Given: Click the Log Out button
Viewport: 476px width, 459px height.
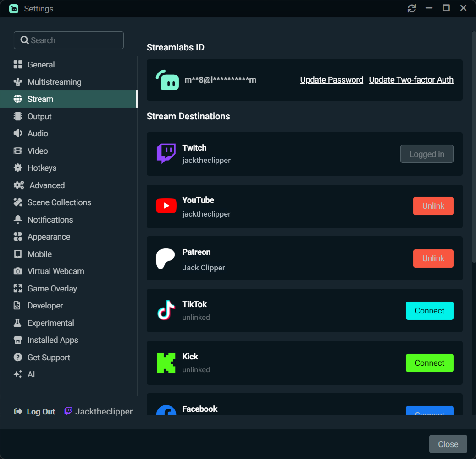Looking at the screenshot, I should click(x=34, y=411).
